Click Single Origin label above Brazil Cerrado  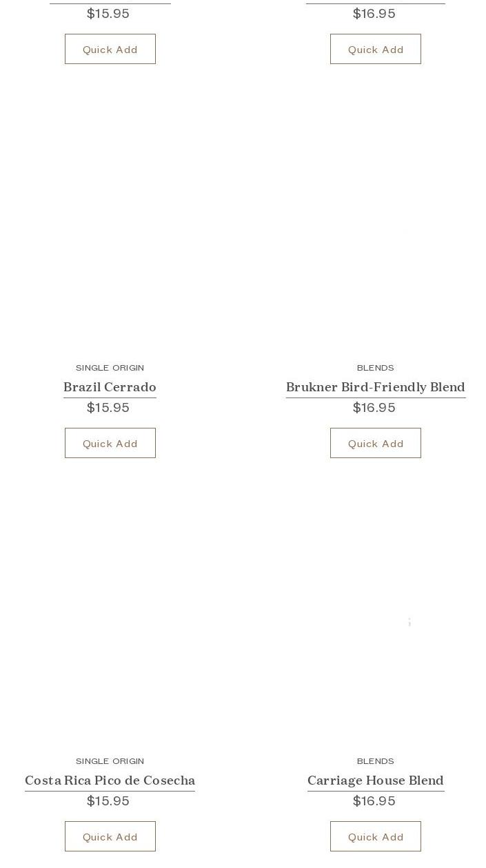[x=110, y=368]
